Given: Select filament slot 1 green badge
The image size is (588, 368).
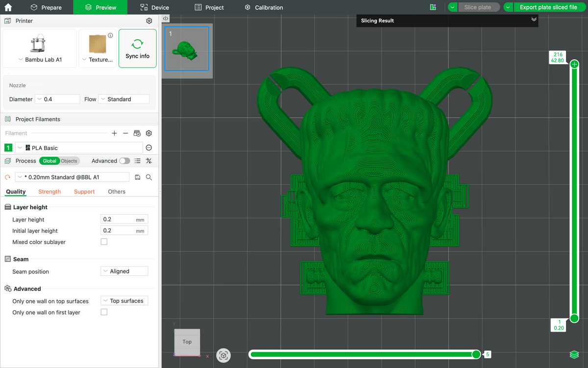Looking at the screenshot, I should 8,147.
